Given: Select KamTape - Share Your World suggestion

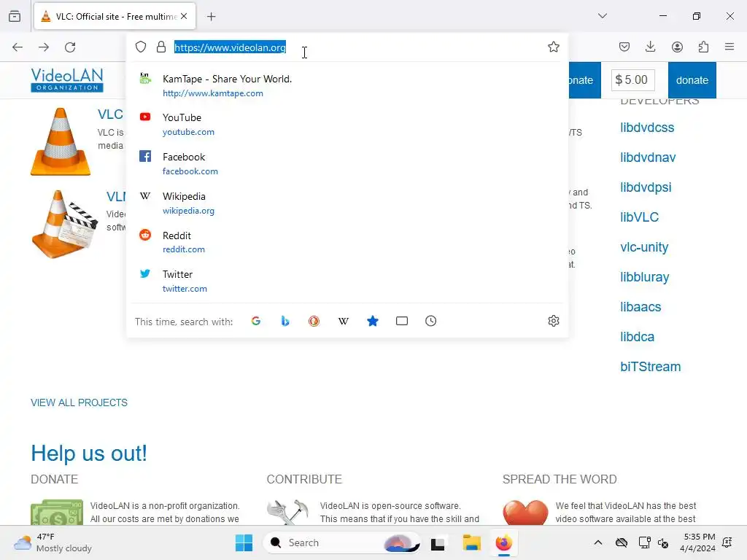Looking at the screenshot, I should [x=347, y=86].
